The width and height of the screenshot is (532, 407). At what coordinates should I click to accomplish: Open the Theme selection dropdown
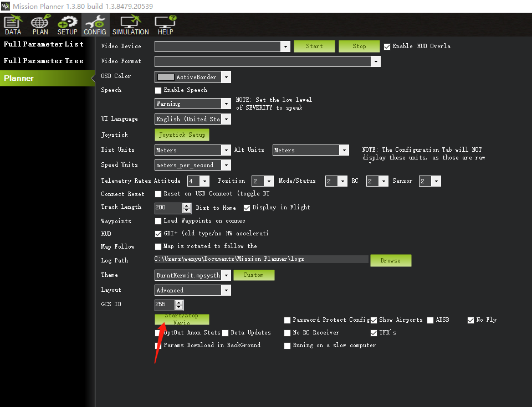[226, 275]
